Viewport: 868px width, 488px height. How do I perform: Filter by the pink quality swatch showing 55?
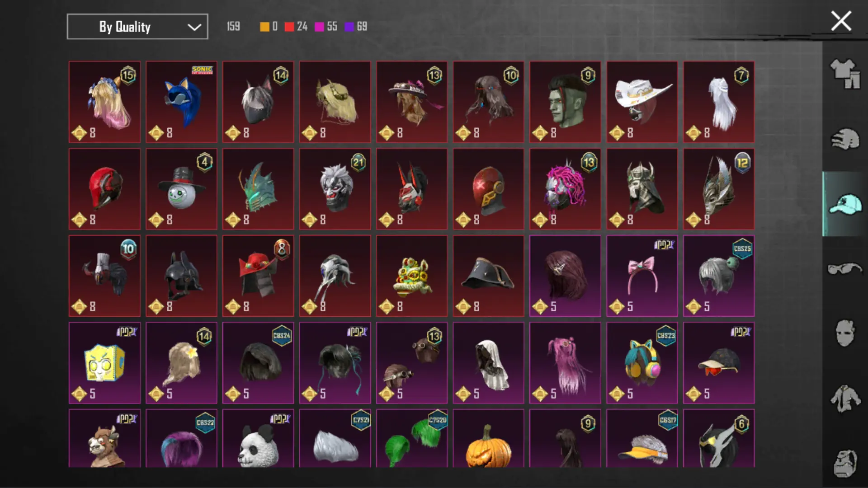point(319,27)
